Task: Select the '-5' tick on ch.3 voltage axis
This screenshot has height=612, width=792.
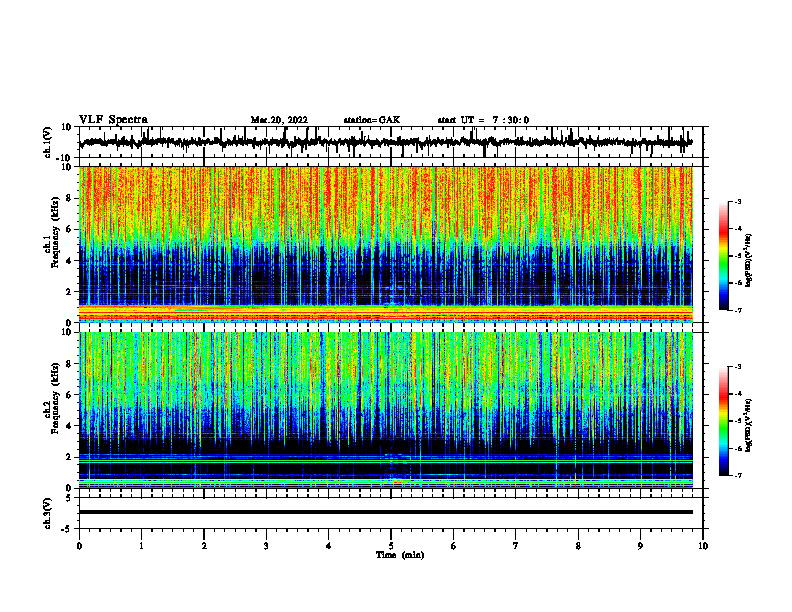Action: coord(67,529)
